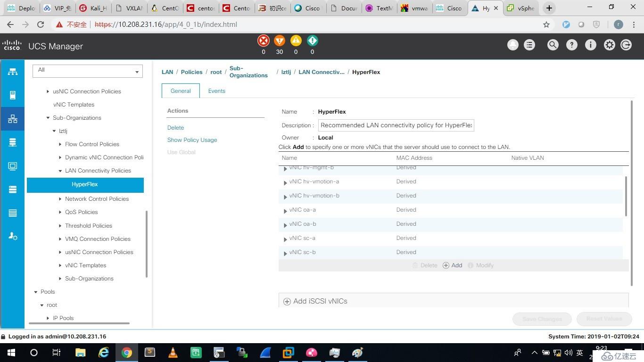
Task: View warning faults teal diamond icon
Action: tap(312, 41)
